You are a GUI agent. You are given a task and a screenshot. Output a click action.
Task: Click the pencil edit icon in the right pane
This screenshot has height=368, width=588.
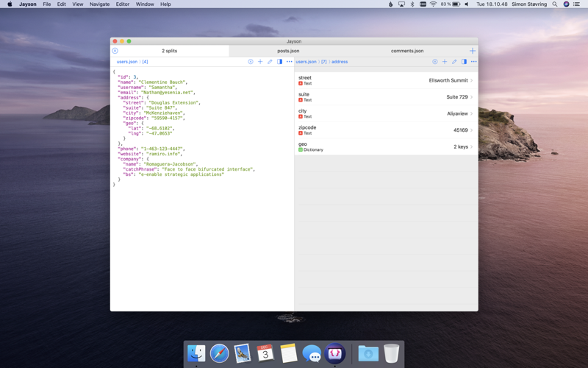(x=454, y=62)
